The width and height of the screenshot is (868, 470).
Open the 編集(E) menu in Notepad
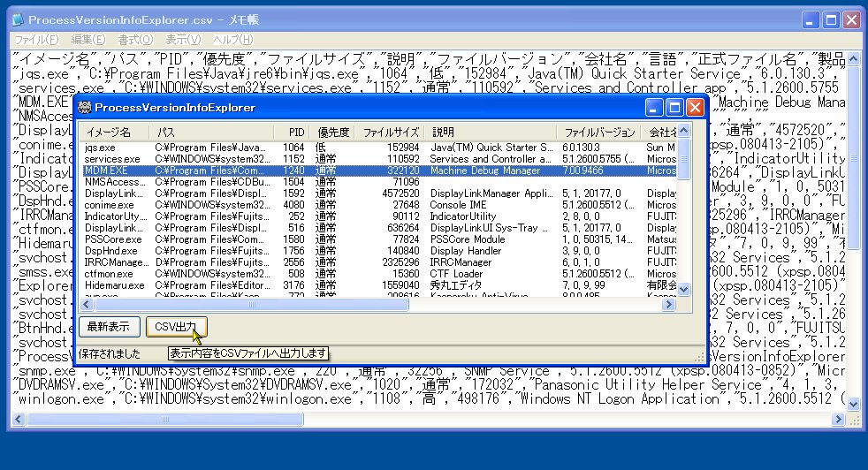[88, 40]
